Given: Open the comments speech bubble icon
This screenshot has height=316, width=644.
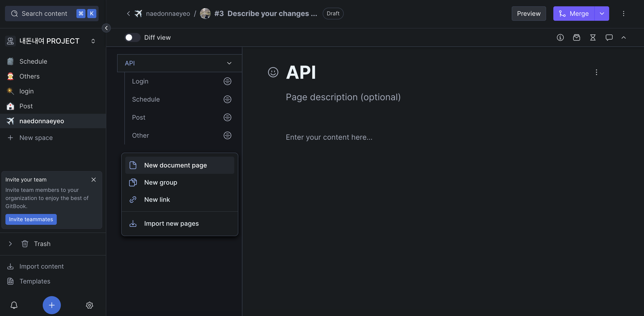Looking at the screenshot, I should pyautogui.click(x=609, y=37).
